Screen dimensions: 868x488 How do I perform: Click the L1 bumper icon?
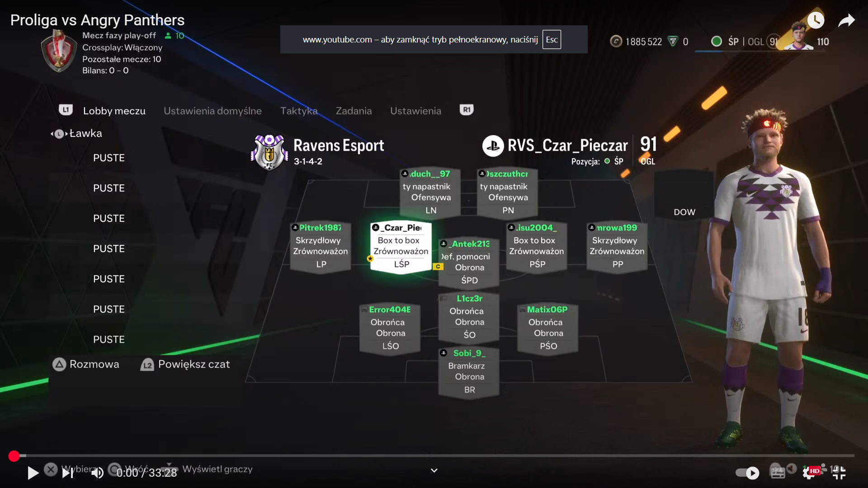pos(66,110)
